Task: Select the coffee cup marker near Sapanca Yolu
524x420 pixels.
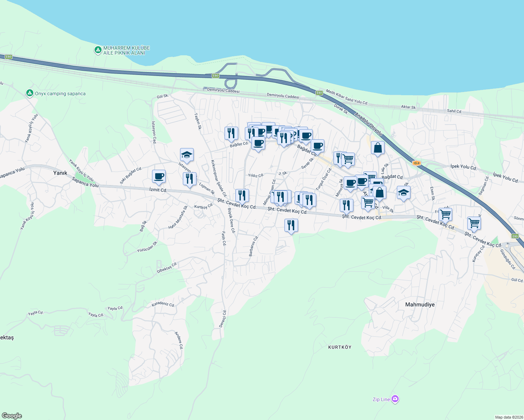Action: (159, 177)
